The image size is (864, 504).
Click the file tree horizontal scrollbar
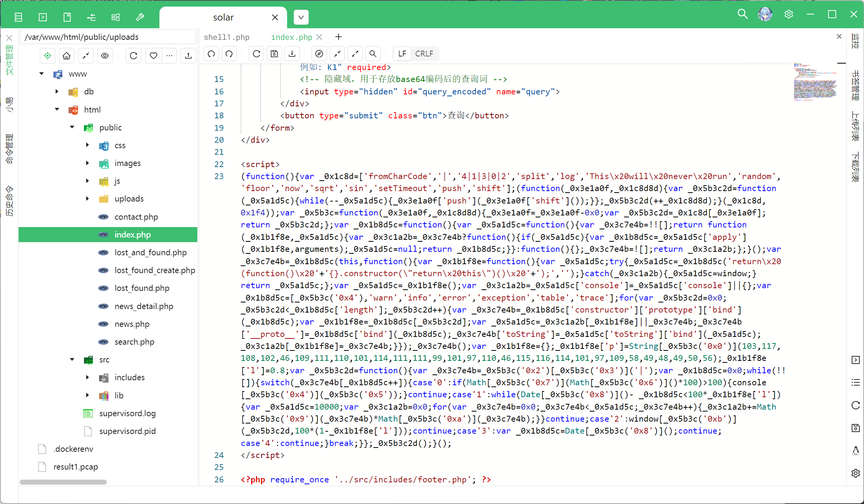click(63, 482)
